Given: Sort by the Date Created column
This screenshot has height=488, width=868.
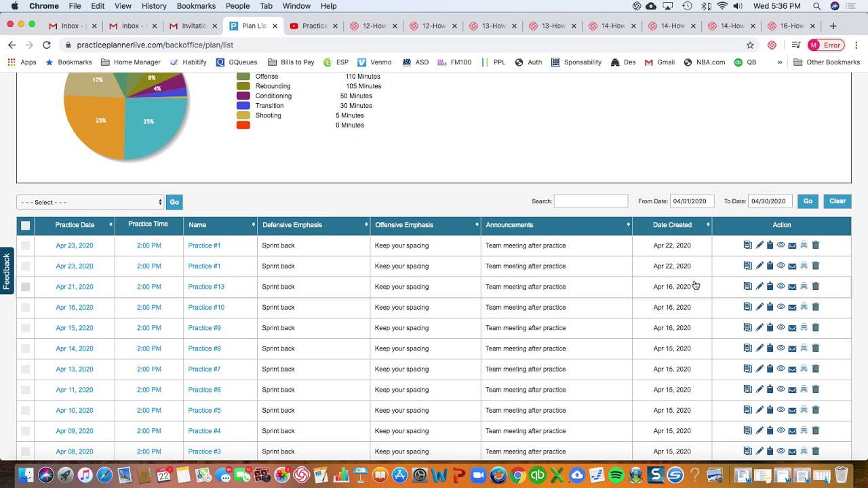Looking at the screenshot, I should point(672,225).
